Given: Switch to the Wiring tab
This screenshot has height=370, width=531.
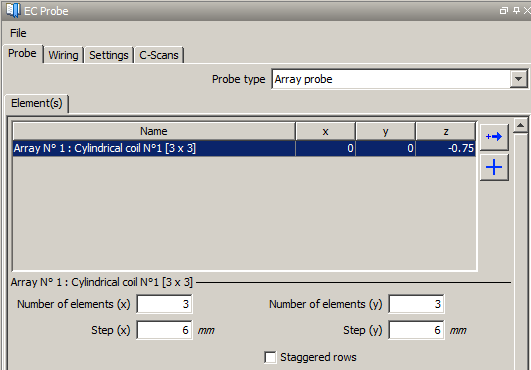Looking at the screenshot, I should tap(63, 55).
